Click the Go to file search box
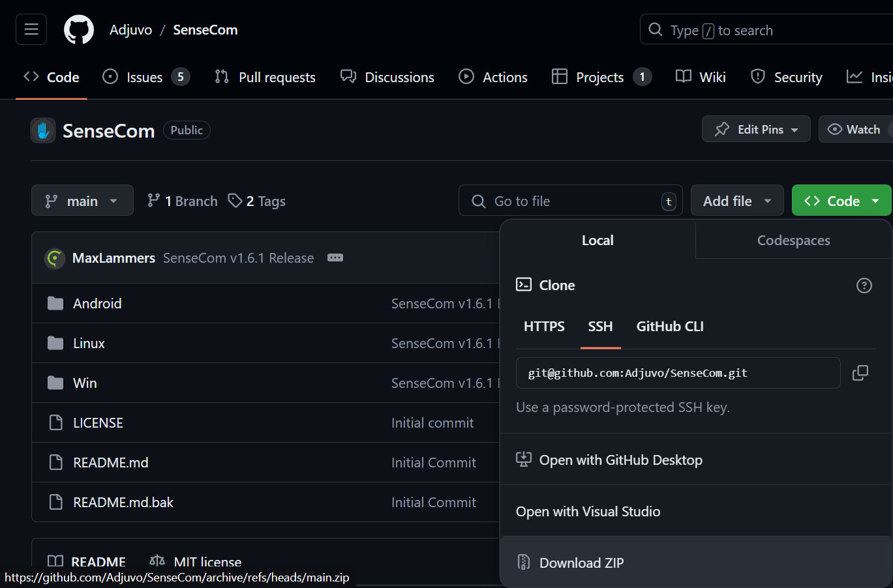Screen dimensions: 893x588 coord(570,200)
